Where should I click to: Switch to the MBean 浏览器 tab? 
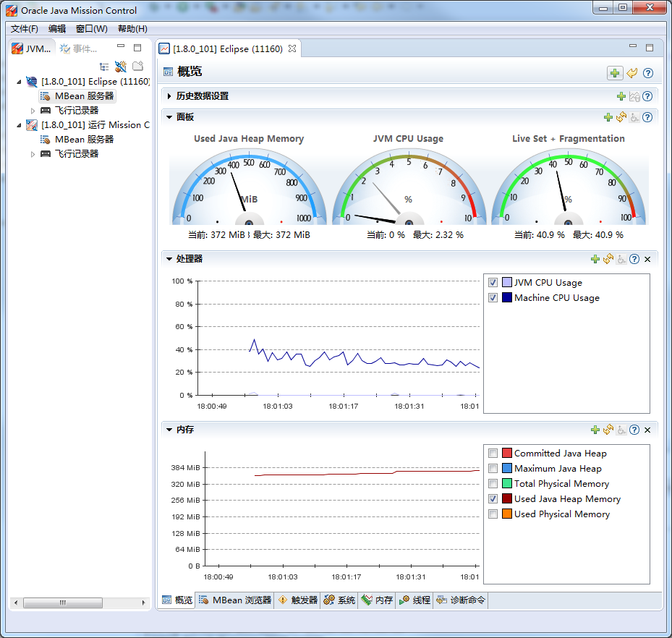pos(235,600)
